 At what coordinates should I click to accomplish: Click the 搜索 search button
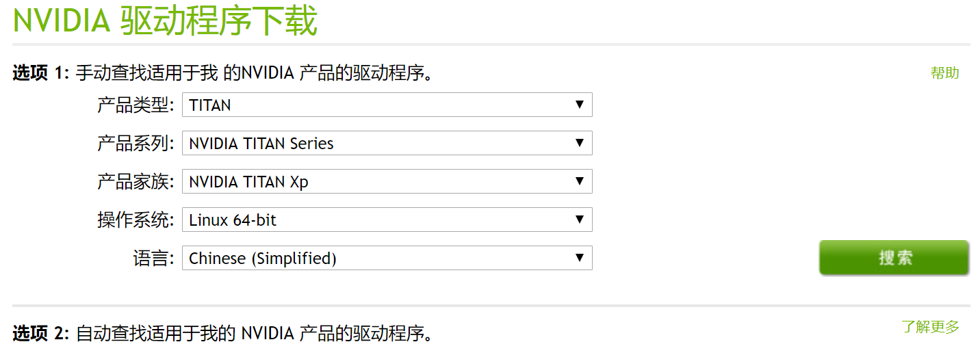coord(894,258)
